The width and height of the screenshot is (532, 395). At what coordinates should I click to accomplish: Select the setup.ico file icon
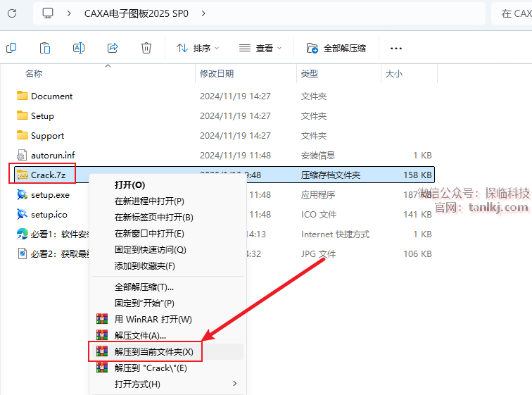pyautogui.click(x=23, y=214)
